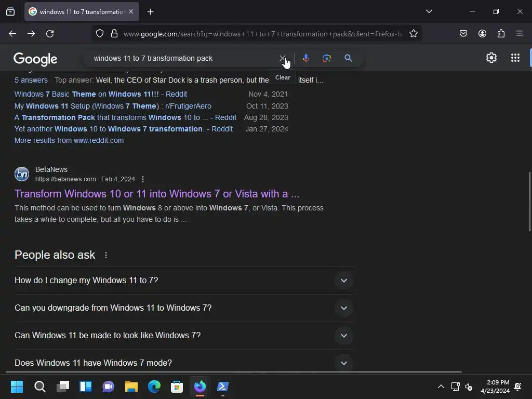Open Firefox application hamburger menu
532x399 pixels.
[520, 33]
